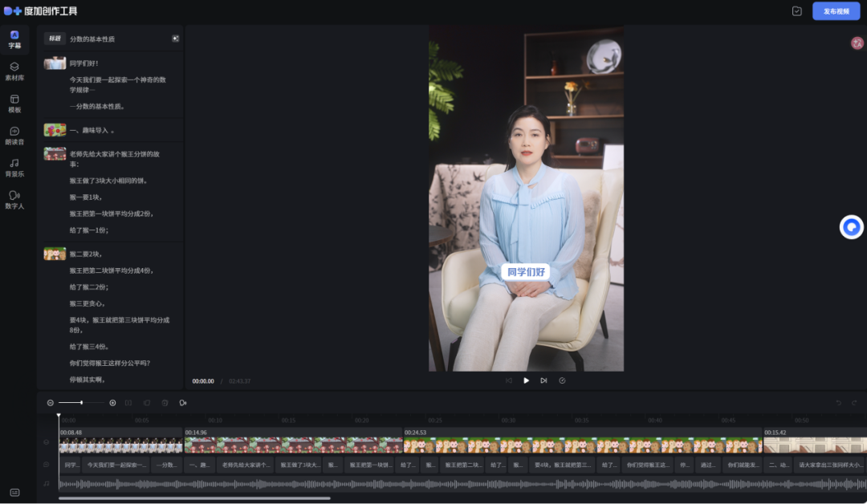This screenshot has height=504, width=867.
Task: Click the undo arrow in timeline toolbar
Action: (839, 403)
